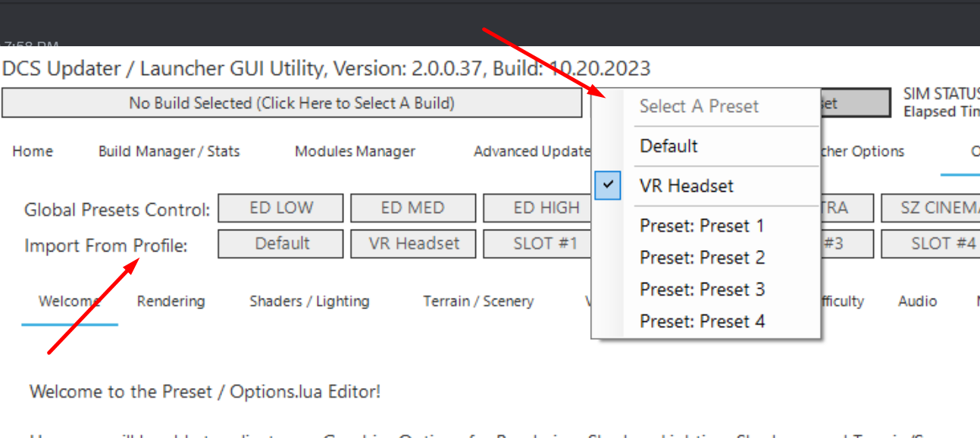Open the Shaders / Lighting sub-tab

tap(309, 302)
